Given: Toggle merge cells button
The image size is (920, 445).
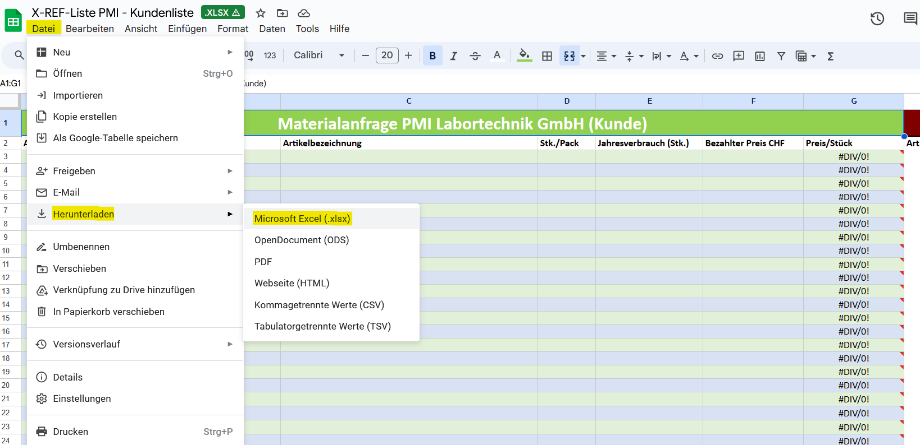Looking at the screenshot, I should click(x=569, y=56).
